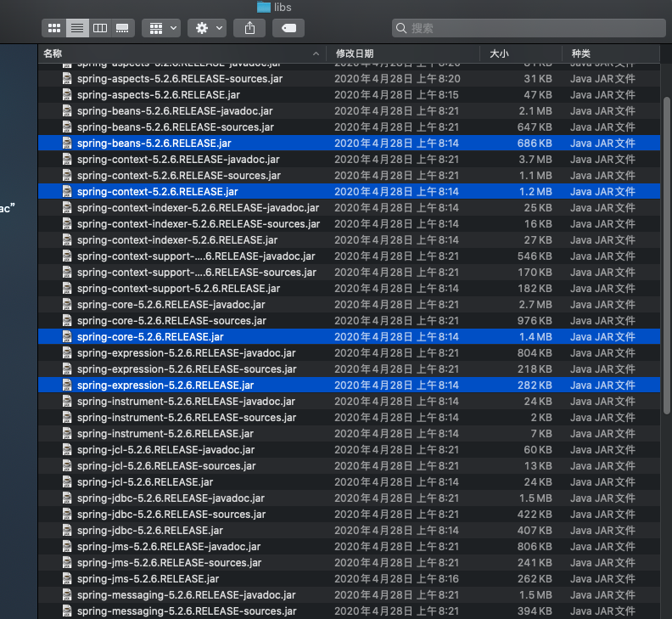Select spring-core-5.2.6.RELEASE-javadoc.jar file
The image size is (672, 619).
tap(350, 305)
